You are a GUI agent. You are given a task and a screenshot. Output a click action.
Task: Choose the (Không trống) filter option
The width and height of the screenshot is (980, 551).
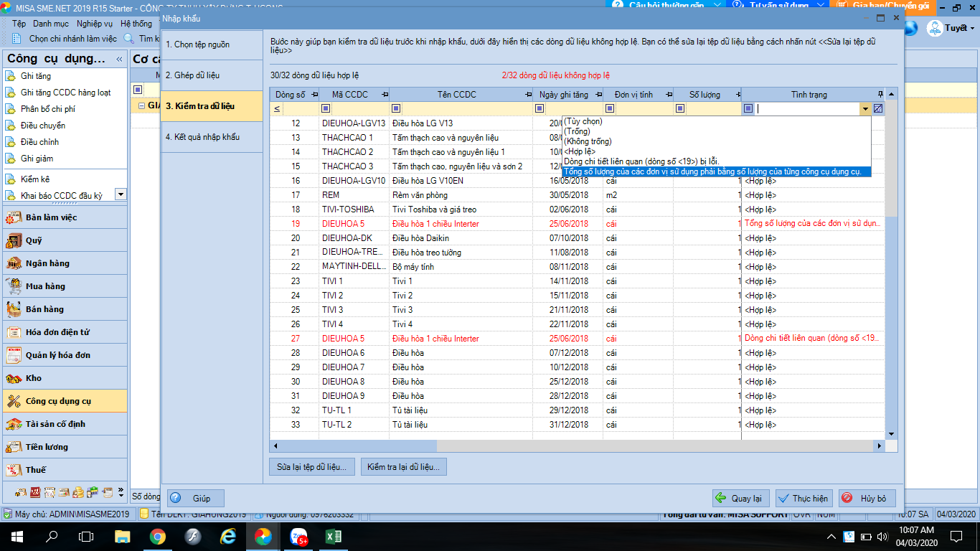(587, 141)
